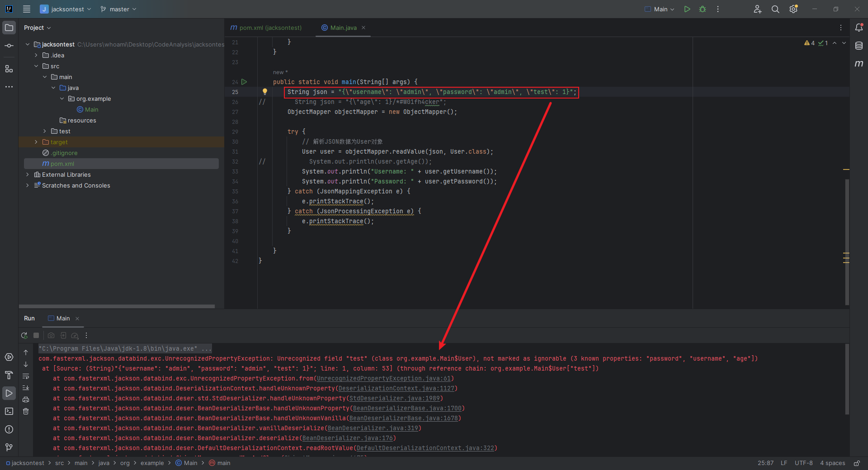Screen dimensions: 868x470
Task: Open DeserializationContext.java:1127 link
Action: [x=396, y=388]
